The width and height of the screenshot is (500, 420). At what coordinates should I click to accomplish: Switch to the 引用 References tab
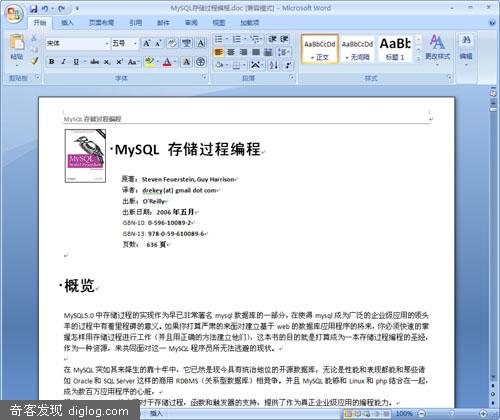coord(135,23)
